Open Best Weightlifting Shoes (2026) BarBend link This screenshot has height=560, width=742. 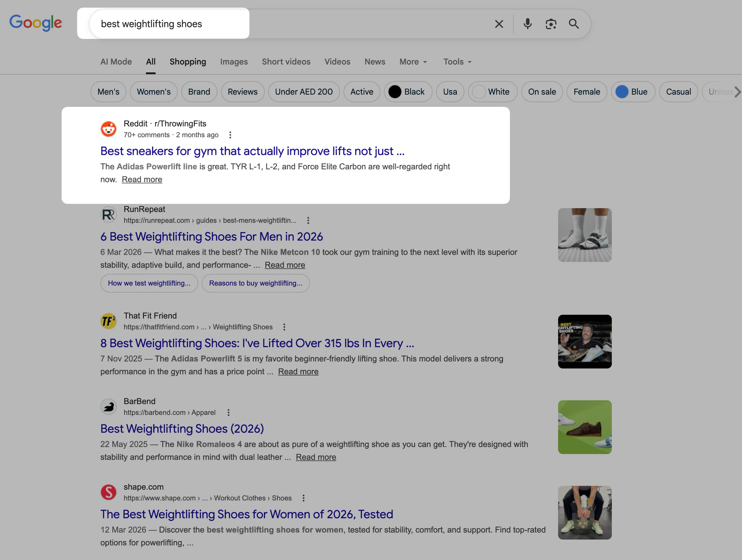pos(182,429)
